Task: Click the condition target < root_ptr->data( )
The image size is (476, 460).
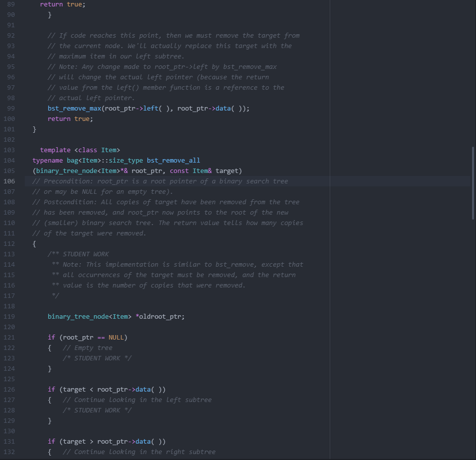Action: coord(112,389)
